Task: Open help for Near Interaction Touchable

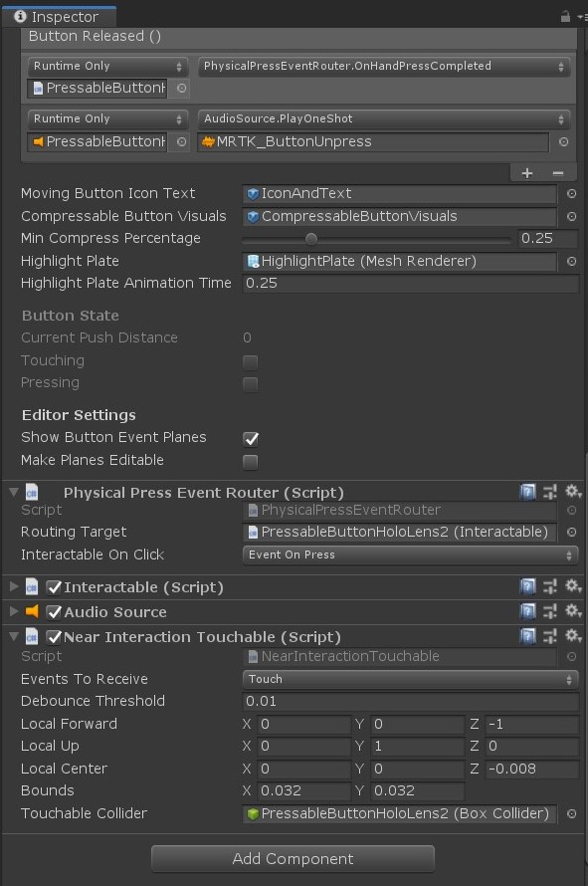Action: tap(527, 637)
